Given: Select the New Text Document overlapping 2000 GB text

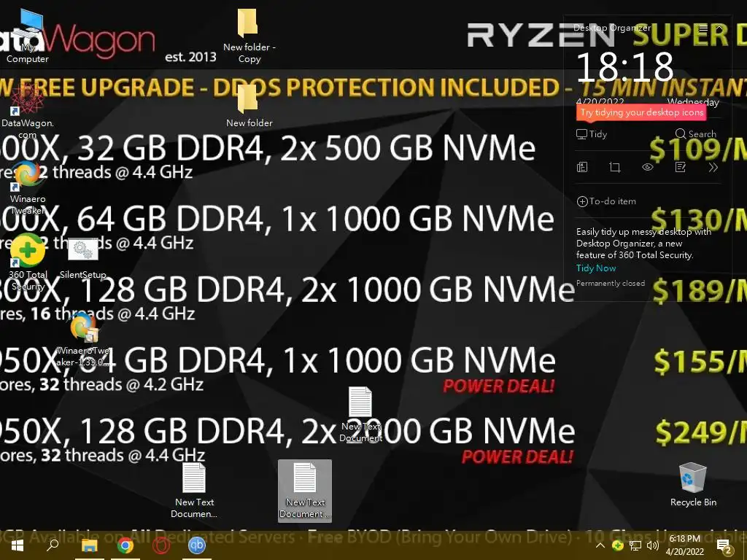Looking at the screenshot, I should (x=360, y=414).
